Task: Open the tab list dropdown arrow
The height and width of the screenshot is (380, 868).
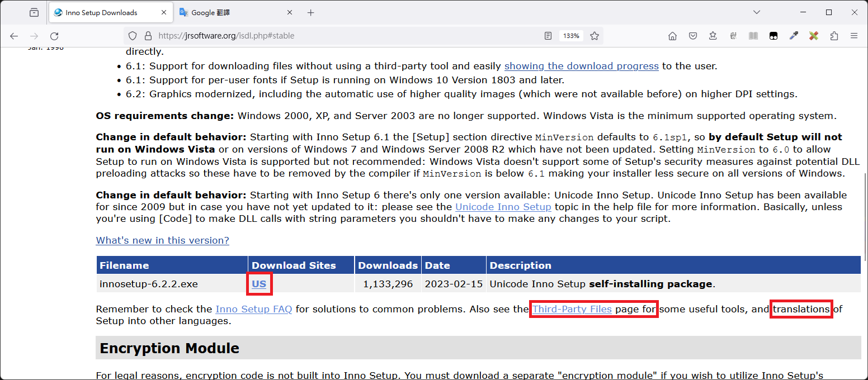Action: pyautogui.click(x=756, y=12)
